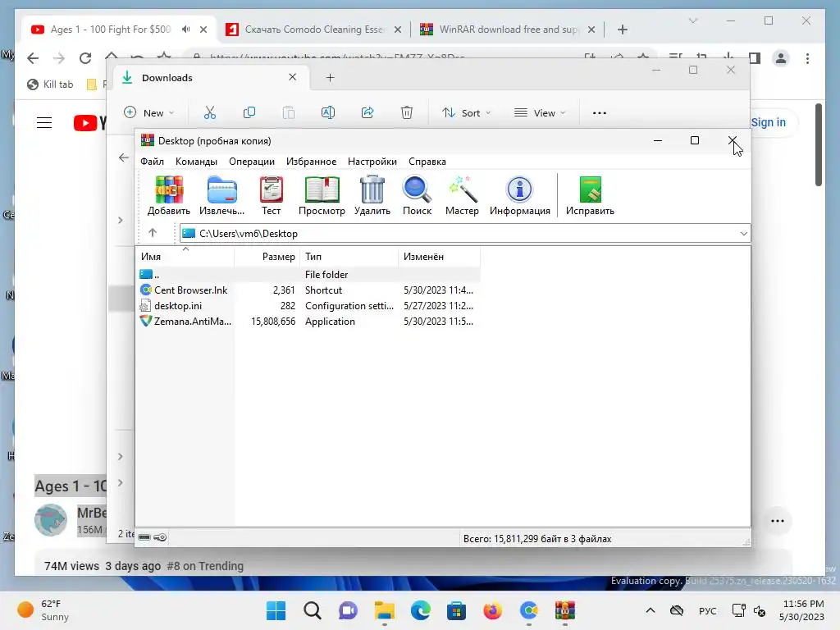
Task: Open the View dropdown in Downloads window
Action: click(540, 112)
